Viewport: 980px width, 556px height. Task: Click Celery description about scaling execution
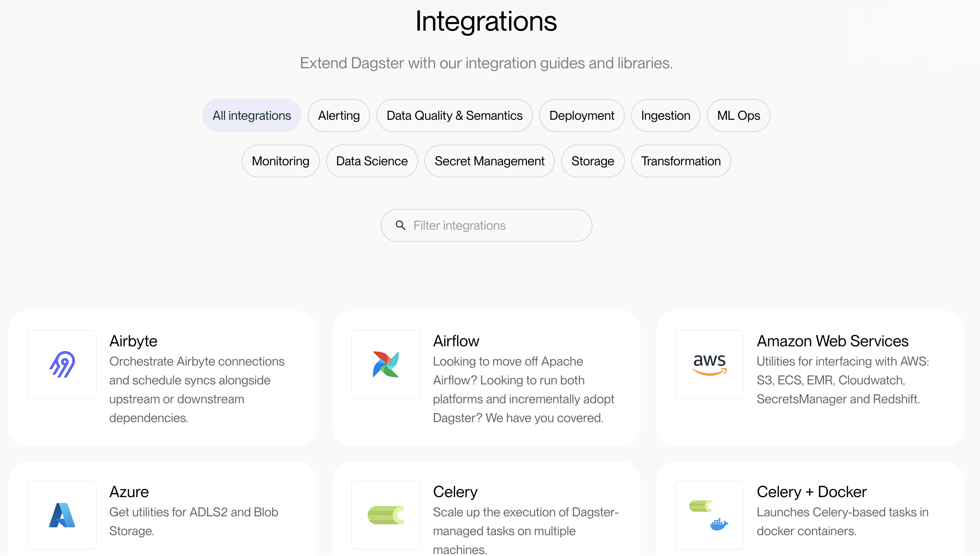pos(526,530)
